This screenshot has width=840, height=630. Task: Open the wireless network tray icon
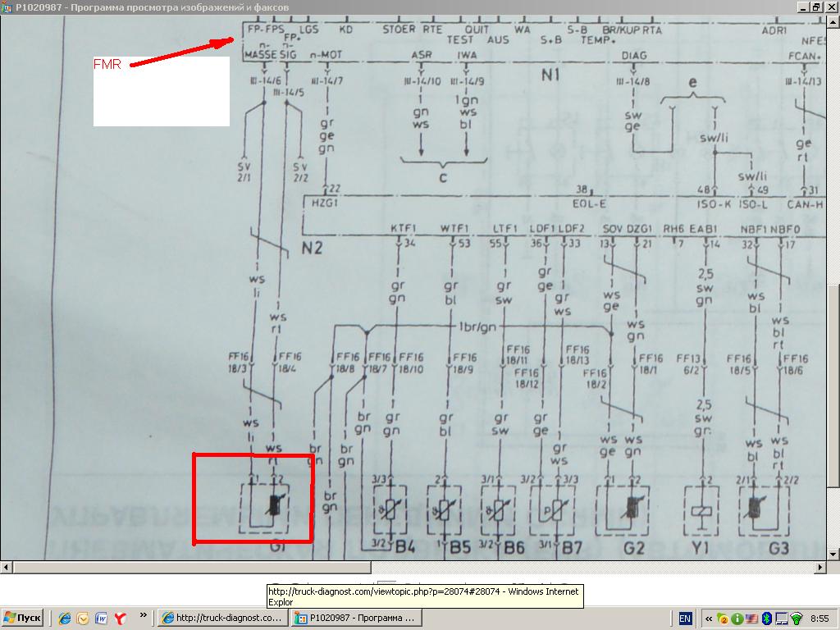796,619
